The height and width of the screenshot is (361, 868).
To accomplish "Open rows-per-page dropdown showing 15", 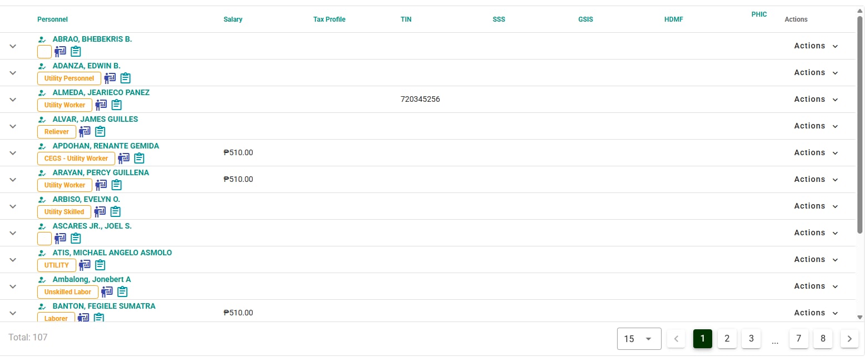I will coord(639,339).
